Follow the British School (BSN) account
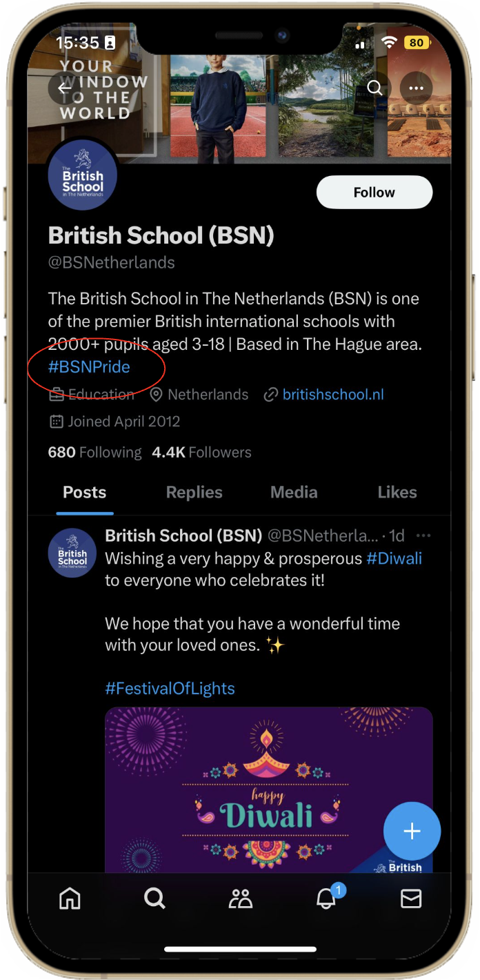The width and height of the screenshot is (480, 980). click(x=374, y=193)
